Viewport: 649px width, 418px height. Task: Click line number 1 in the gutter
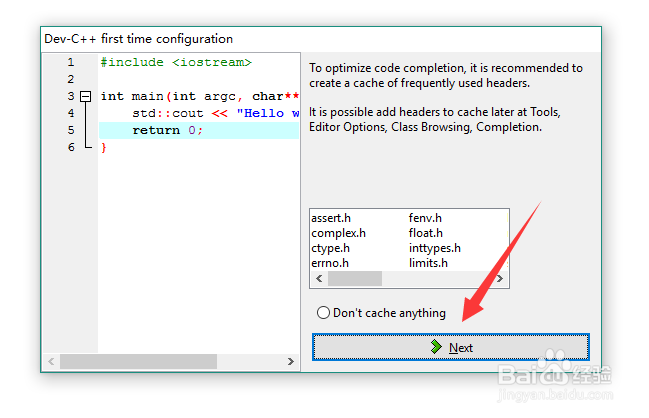tap(71, 62)
